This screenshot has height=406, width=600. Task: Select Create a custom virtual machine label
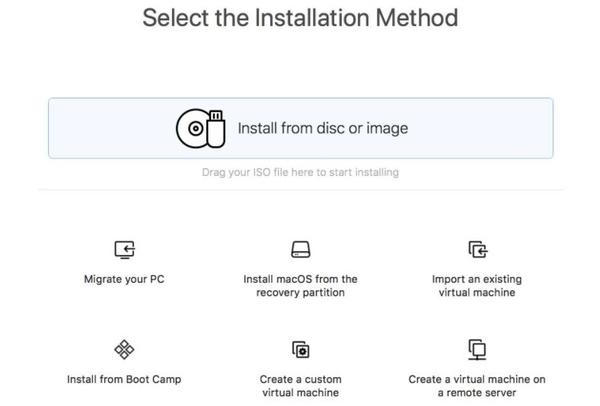[300, 386]
